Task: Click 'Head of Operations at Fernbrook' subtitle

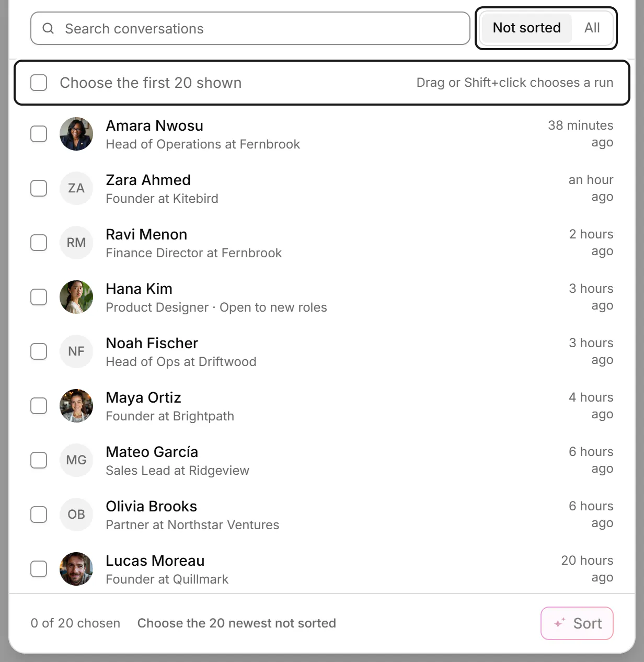Action: click(203, 144)
